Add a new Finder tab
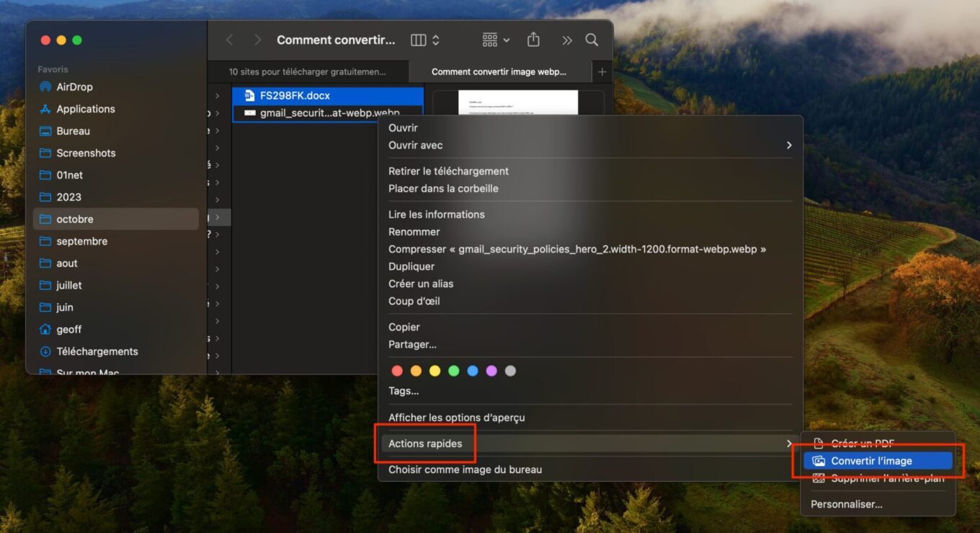This screenshot has height=533, width=980. [x=602, y=71]
